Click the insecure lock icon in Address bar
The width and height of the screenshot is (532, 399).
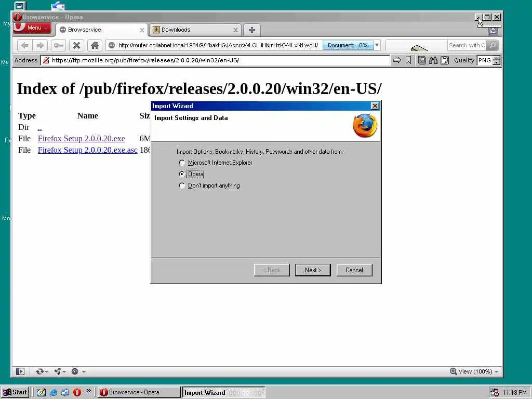[46, 60]
